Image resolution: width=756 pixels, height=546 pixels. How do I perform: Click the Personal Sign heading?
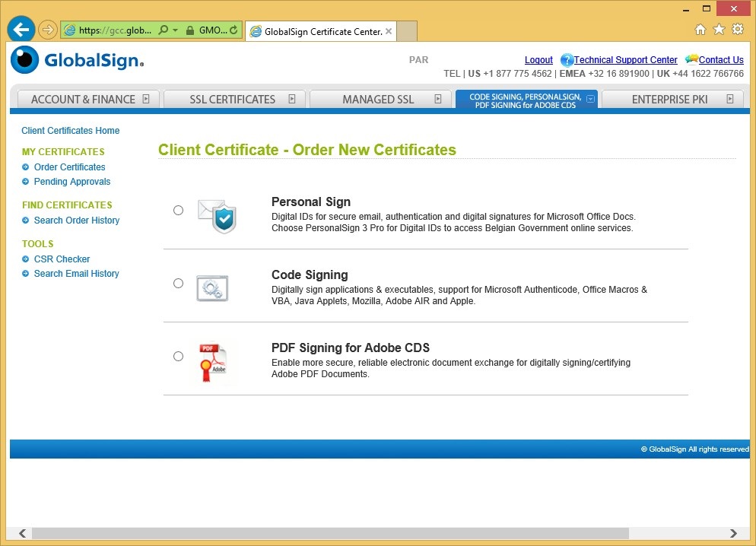(311, 202)
